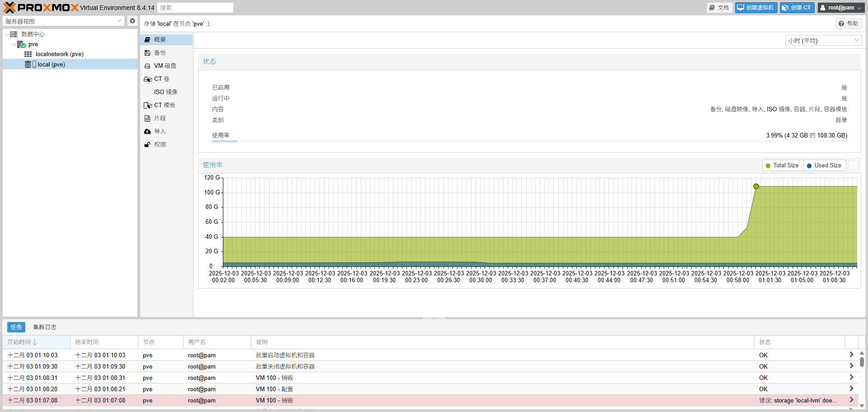Click the datacenter settings gear icon
Viewport: 868px width, 412px height.
[x=132, y=21]
